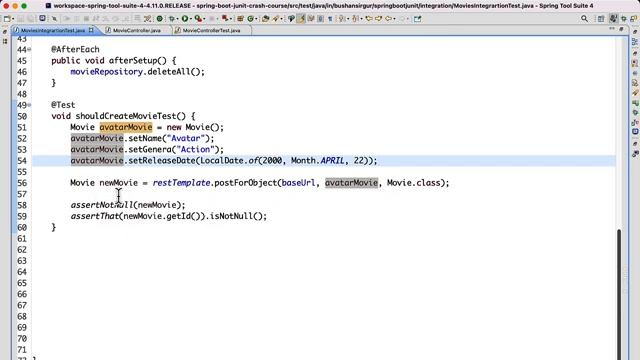
Task: Switch to MovieController.java tab
Action: point(137,30)
